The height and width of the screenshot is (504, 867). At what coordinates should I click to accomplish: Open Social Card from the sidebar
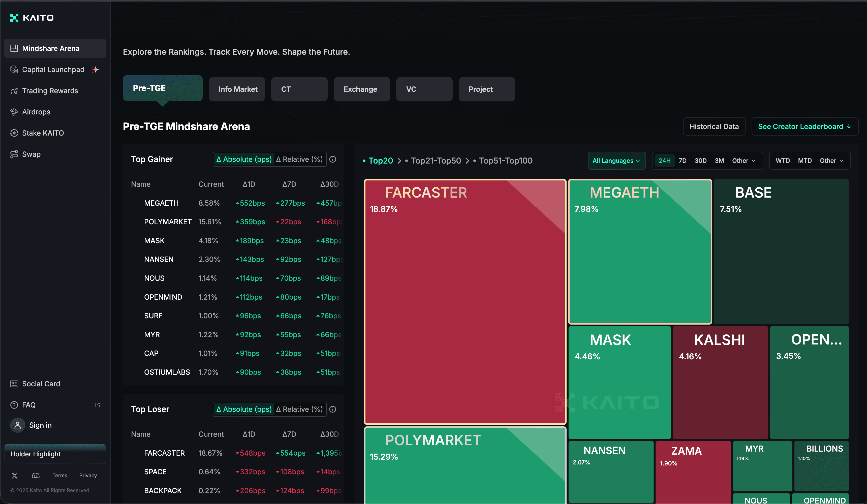pyautogui.click(x=41, y=384)
